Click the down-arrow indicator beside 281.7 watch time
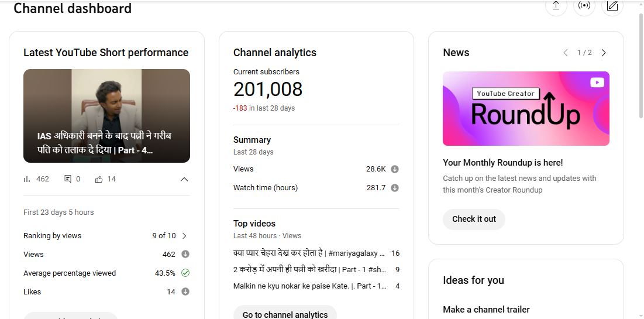 (395, 188)
